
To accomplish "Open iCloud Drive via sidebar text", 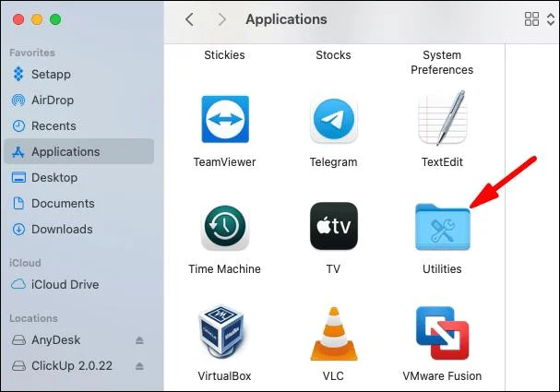I will [x=65, y=284].
